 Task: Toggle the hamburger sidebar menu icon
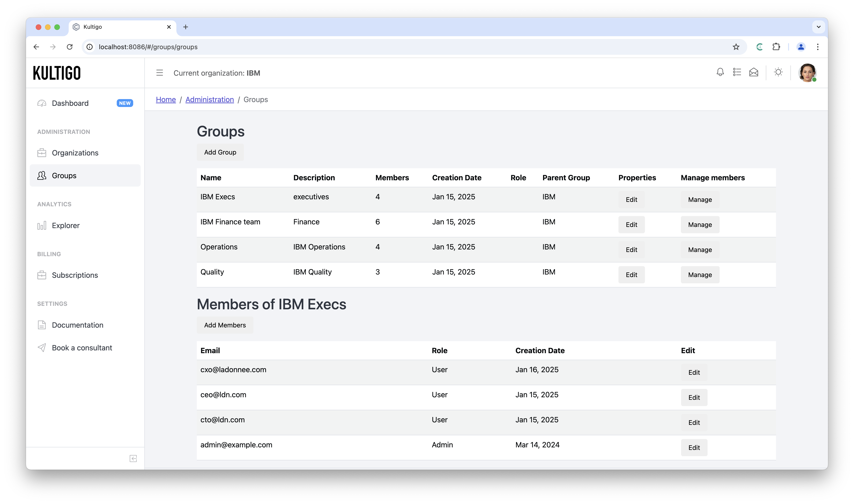pyautogui.click(x=160, y=73)
